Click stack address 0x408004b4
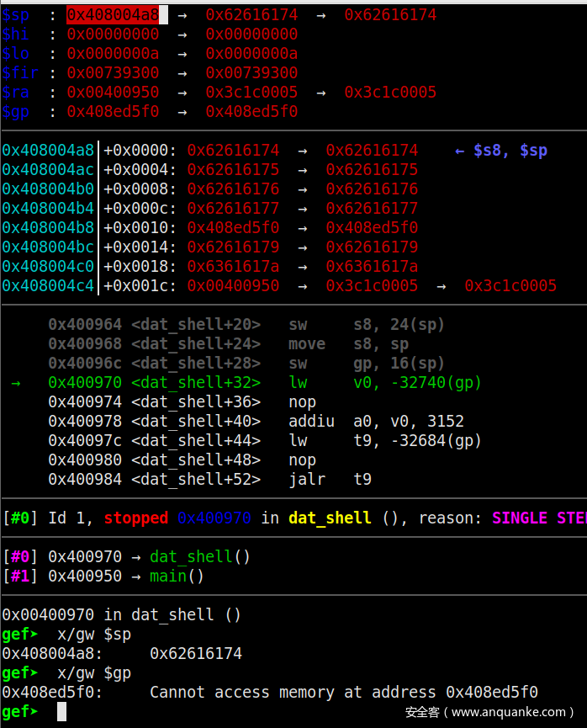The image size is (587, 728). (48, 209)
